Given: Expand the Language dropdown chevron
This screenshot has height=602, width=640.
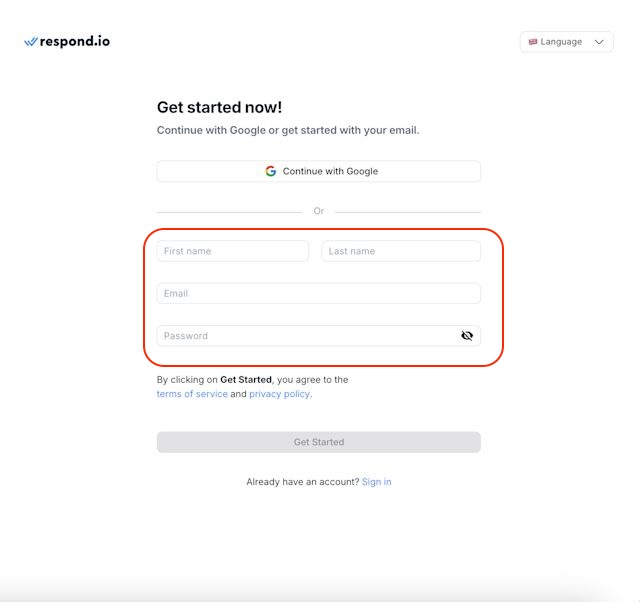Looking at the screenshot, I should 599,42.
